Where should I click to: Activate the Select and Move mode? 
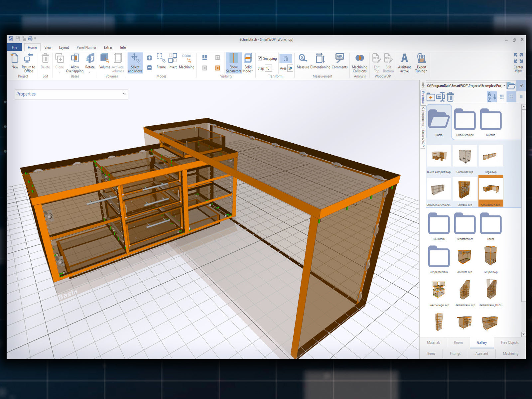pyautogui.click(x=135, y=63)
